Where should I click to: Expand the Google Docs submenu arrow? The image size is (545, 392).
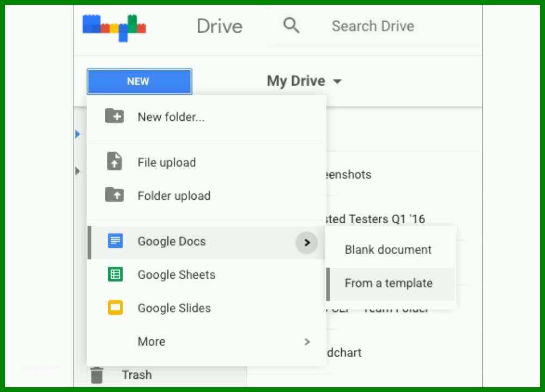(x=306, y=242)
